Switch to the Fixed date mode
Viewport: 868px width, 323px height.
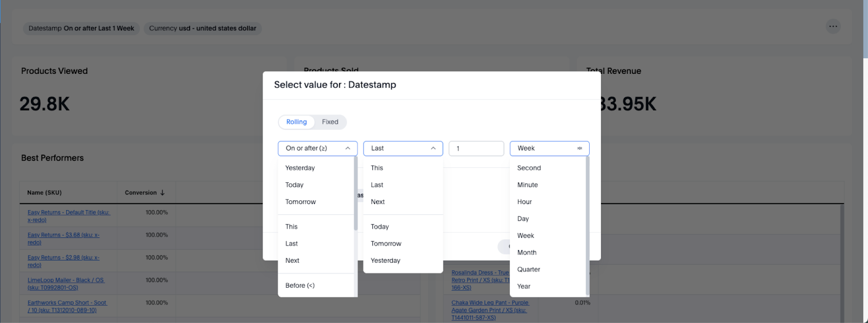(330, 122)
